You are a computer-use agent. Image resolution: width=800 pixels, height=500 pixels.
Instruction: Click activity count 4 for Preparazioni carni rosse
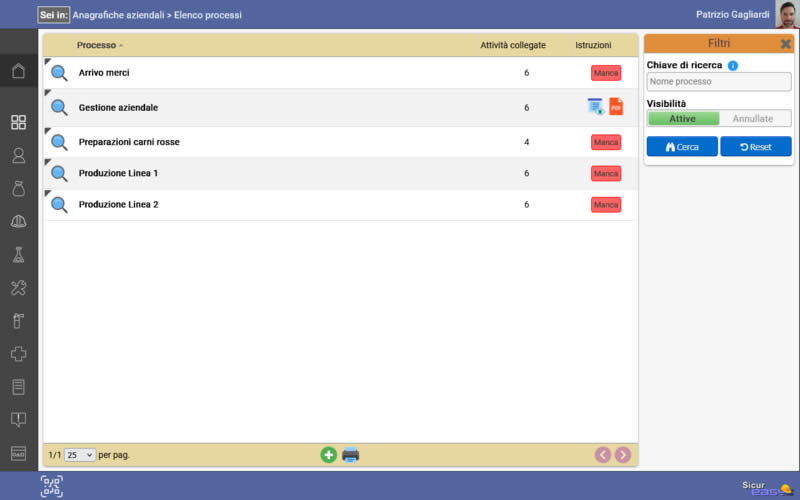point(527,142)
